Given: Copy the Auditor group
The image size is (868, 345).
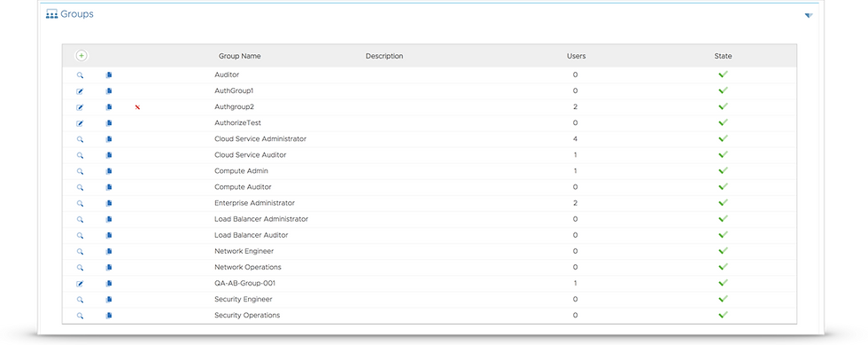Looking at the screenshot, I should coord(109,74).
